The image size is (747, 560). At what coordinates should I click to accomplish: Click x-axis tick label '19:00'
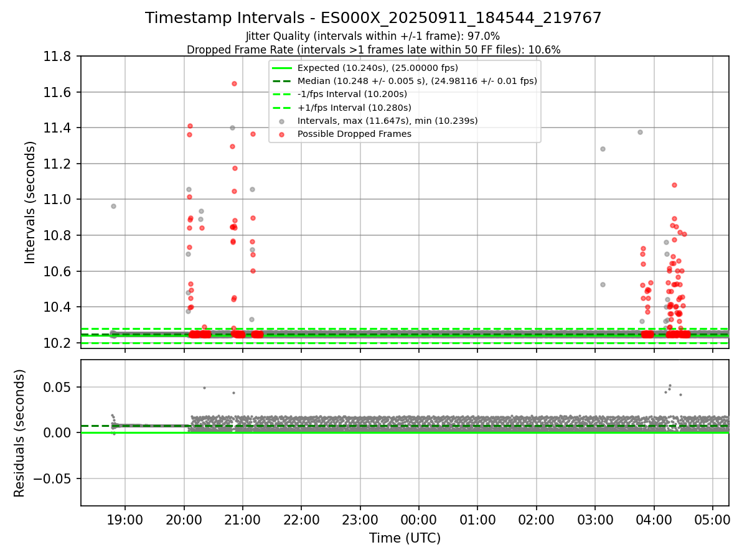tap(125, 519)
